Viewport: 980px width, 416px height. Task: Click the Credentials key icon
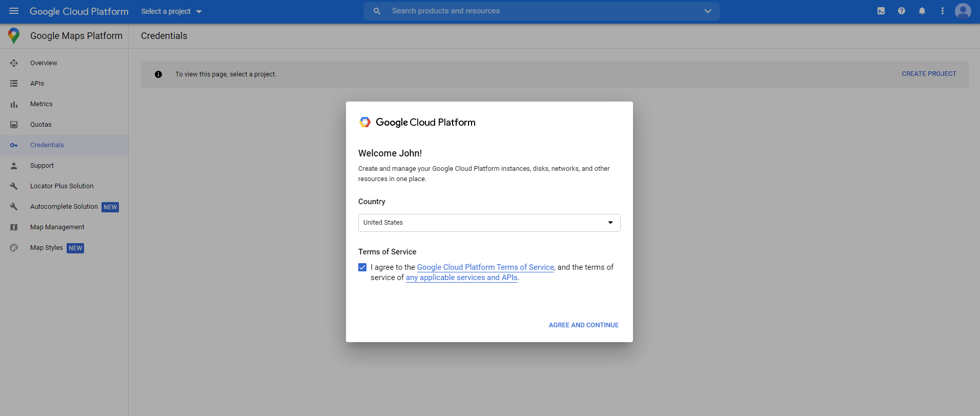click(14, 145)
